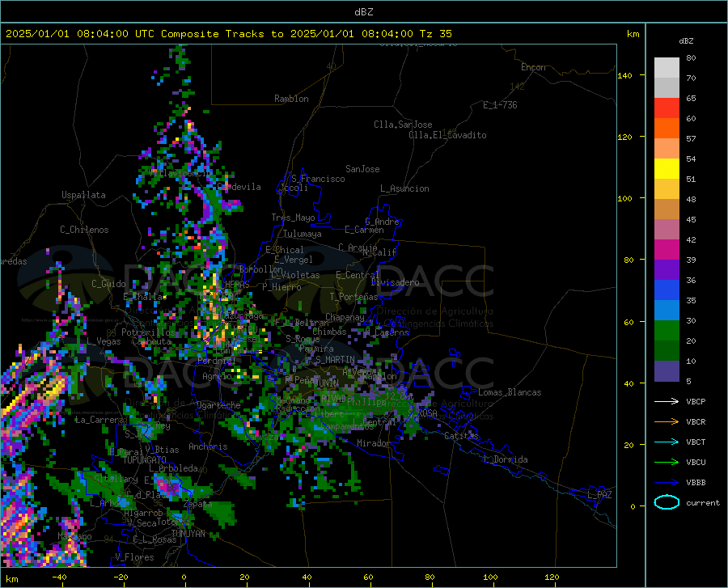The image size is (728, 588).
Task: Click the Tulumaya map label
Action: (303, 234)
